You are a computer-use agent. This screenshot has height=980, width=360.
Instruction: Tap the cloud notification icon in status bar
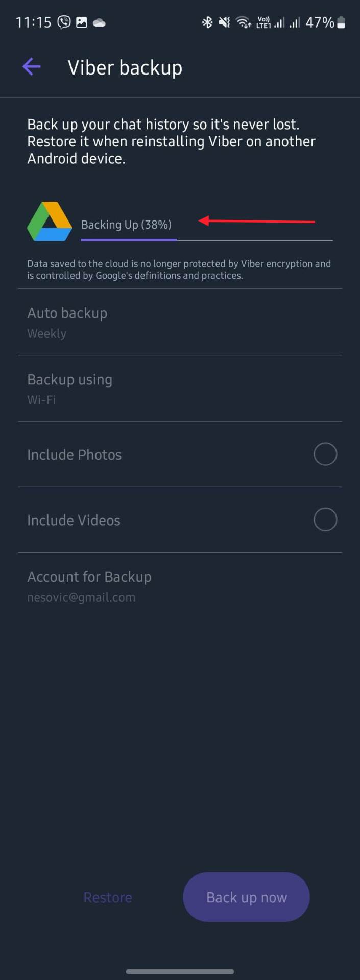coord(99,22)
